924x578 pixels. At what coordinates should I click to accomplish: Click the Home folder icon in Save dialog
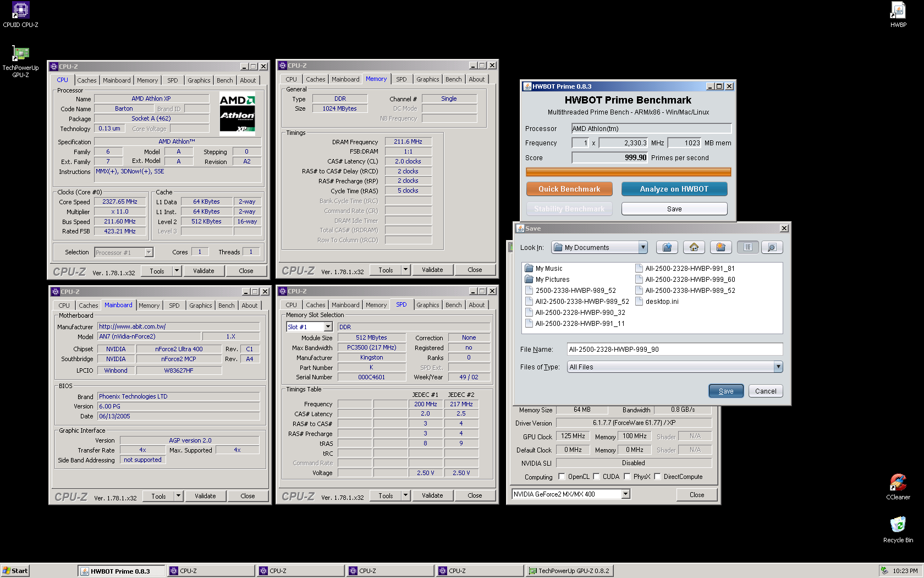coord(694,248)
